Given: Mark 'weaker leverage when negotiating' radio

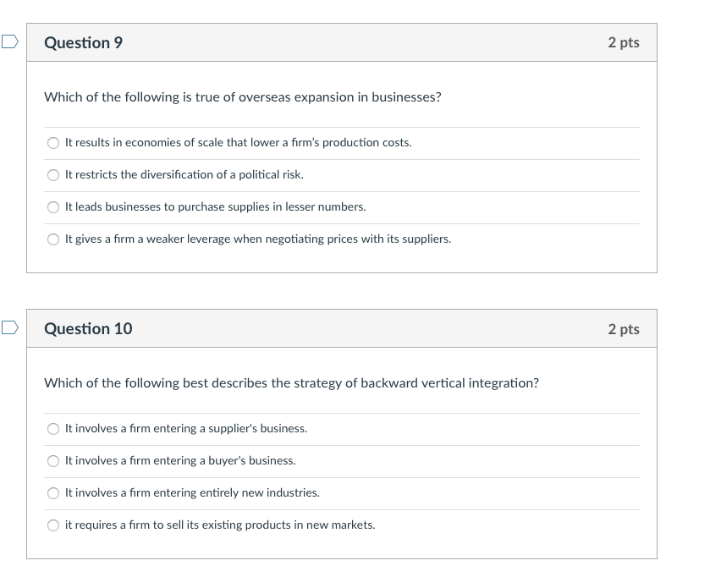Looking at the screenshot, I should [53, 239].
